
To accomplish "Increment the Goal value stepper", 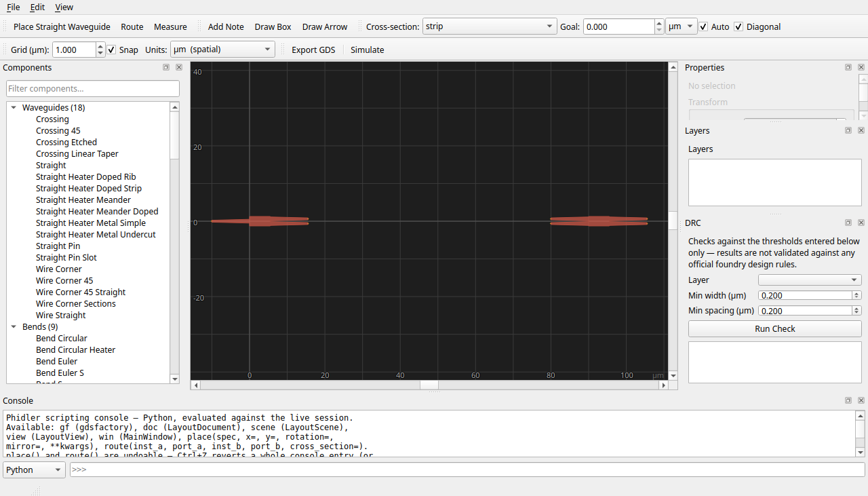I will coord(659,23).
